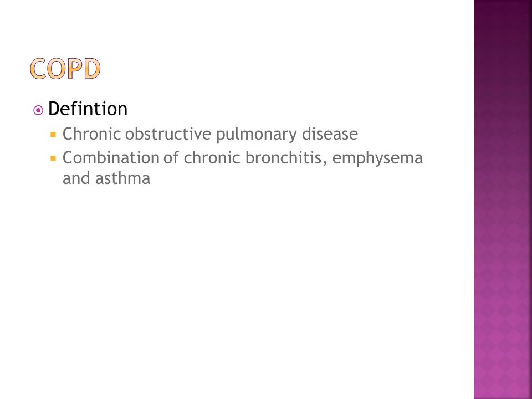The height and width of the screenshot is (399, 532).
Task: Click the letter D in COPD title
Action: point(92,69)
